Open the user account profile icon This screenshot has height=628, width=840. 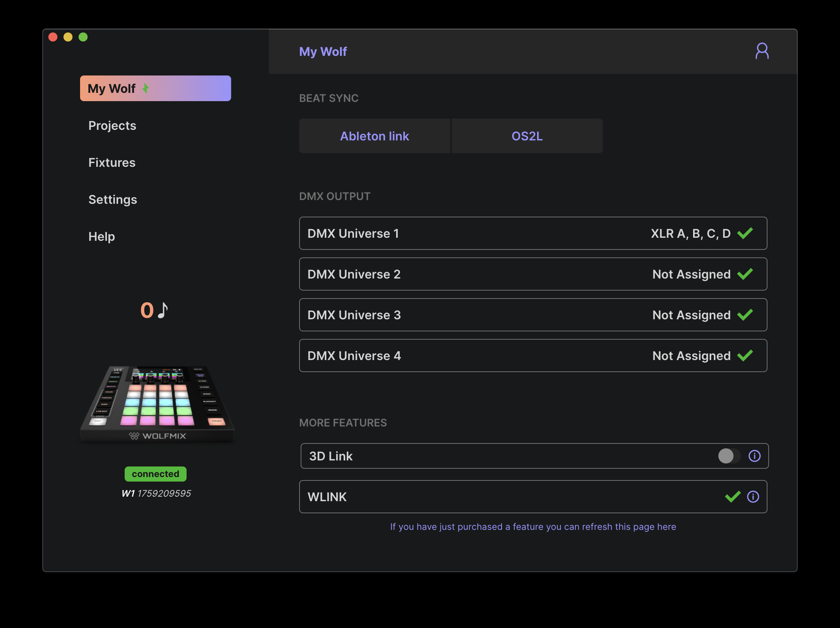point(761,51)
